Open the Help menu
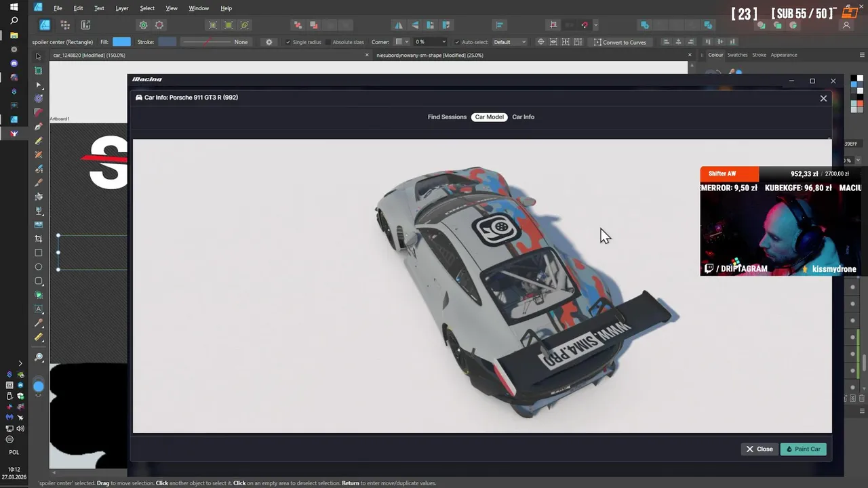868x488 pixels. tap(226, 8)
